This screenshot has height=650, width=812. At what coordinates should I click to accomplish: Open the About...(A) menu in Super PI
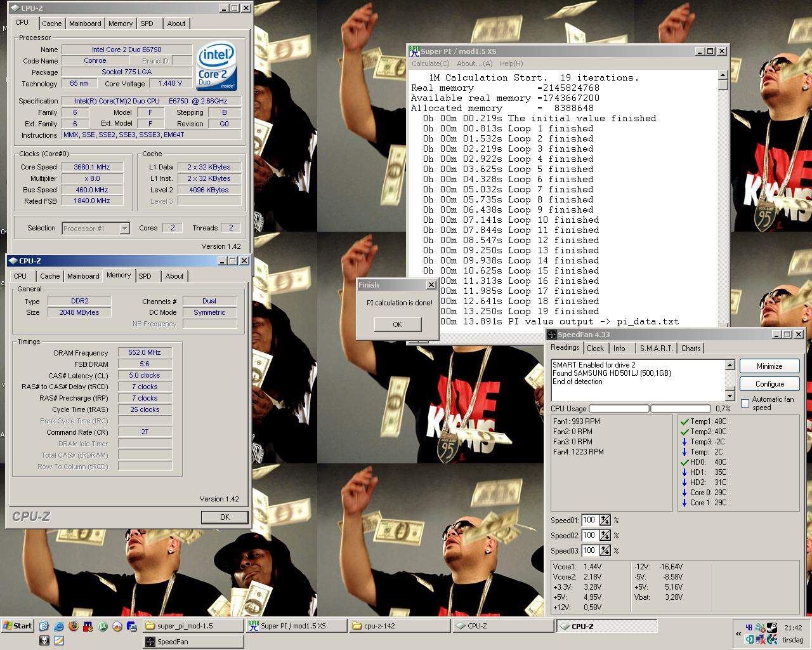point(475,63)
